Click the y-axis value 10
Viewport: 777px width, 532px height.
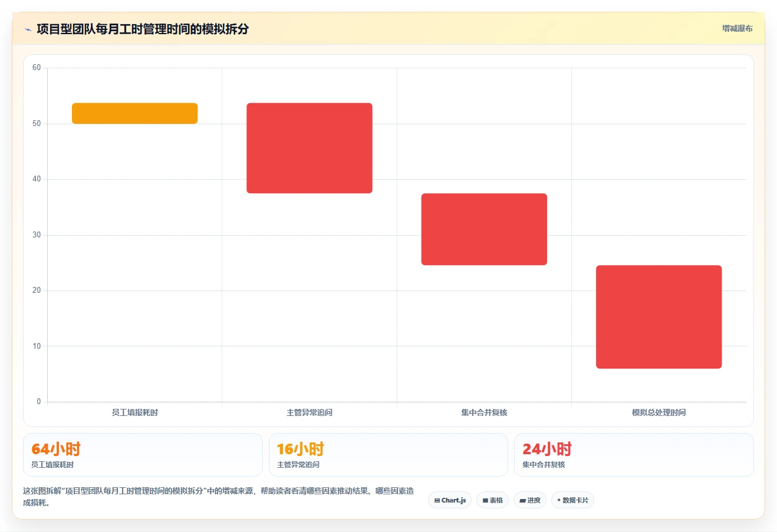coord(37,346)
